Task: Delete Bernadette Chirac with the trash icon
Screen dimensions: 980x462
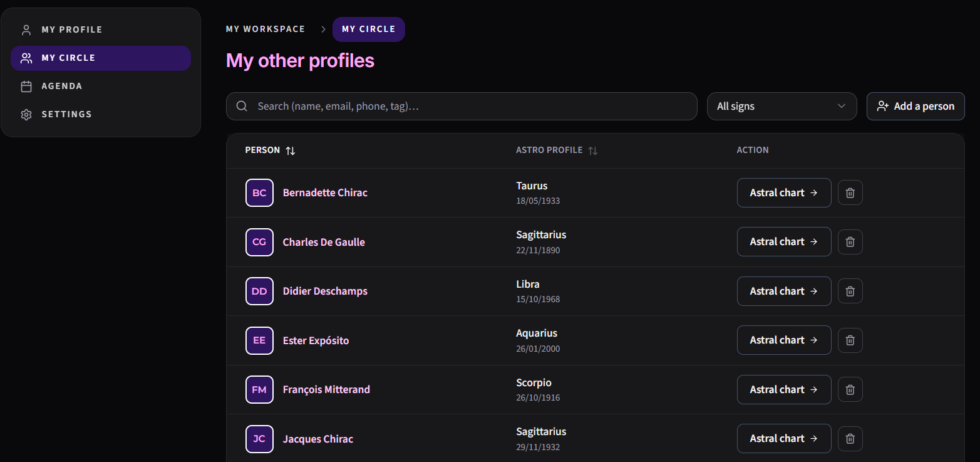Action: coord(850,192)
